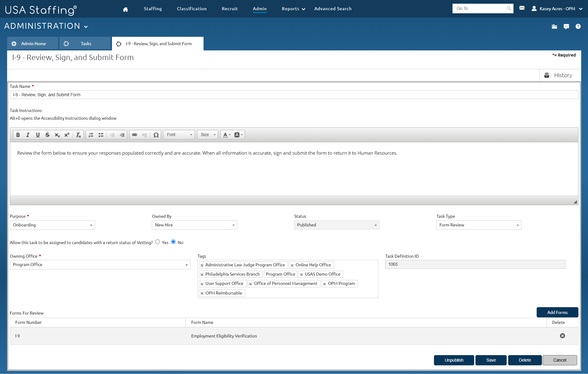Click the Add Forms button
This screenshot has height=374, width=588.
pyautogui.click(x=557, y=312)
